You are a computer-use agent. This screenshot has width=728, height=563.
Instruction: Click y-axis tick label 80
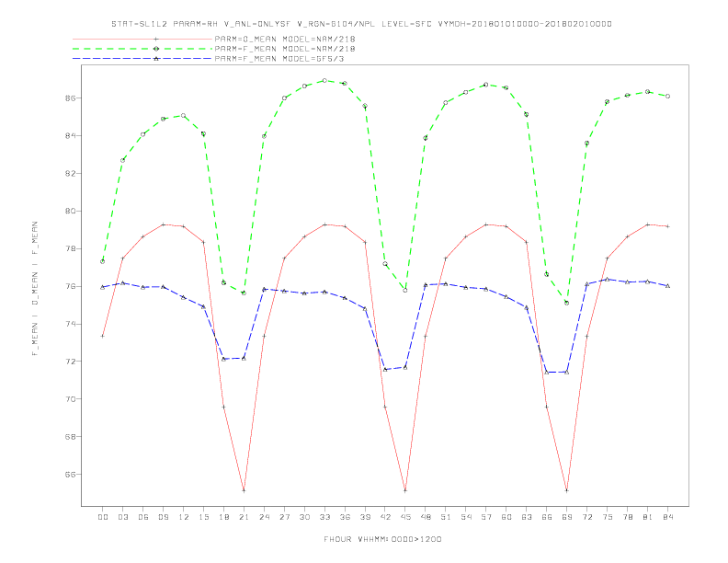[x=70, y=212]
